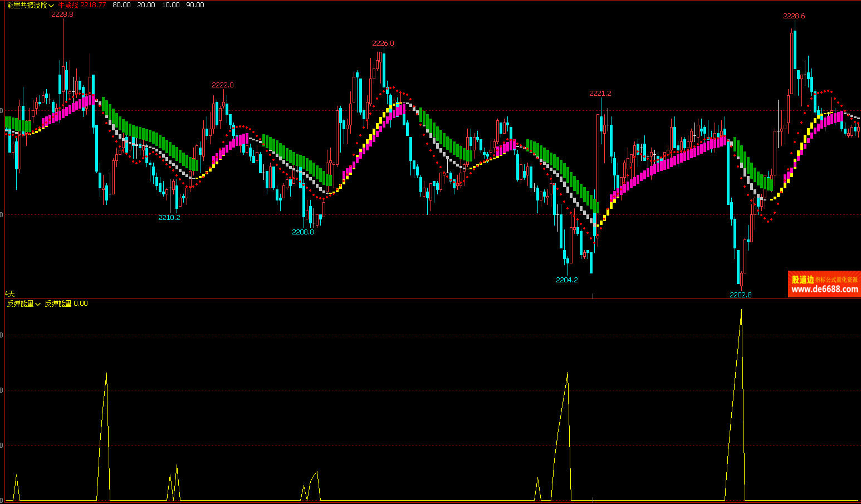The width and height of the screenshot is (861, 504).
Task: Open the www.de6688.com watermark link
Action: point(824,289)
